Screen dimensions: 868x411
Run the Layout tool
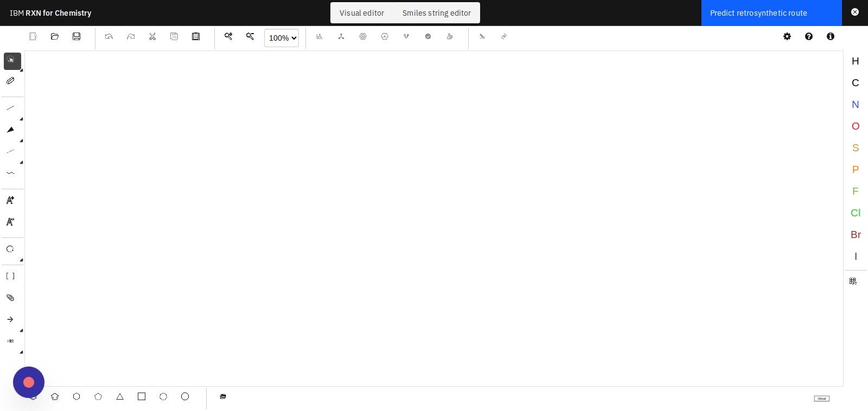click(x=320, y=36)
